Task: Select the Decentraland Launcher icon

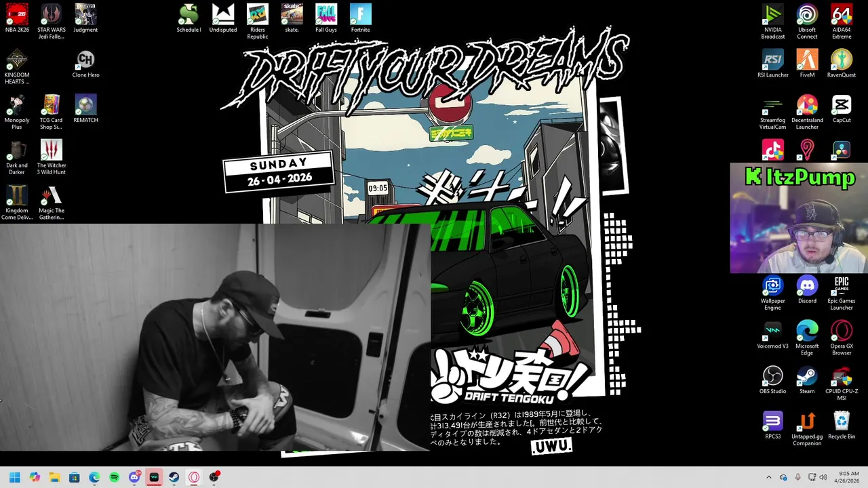Action: 807,112
